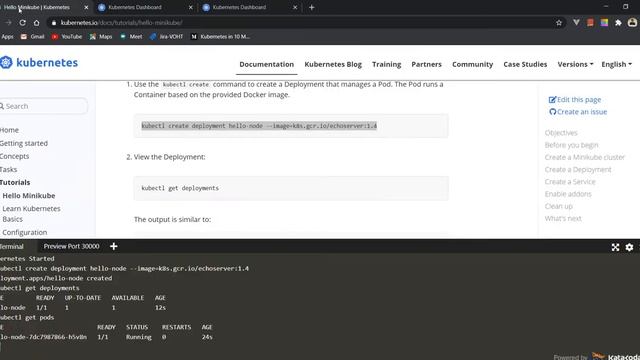Open the Training nav item
Viewport: 640px width, 360px height.
[387, 64]
